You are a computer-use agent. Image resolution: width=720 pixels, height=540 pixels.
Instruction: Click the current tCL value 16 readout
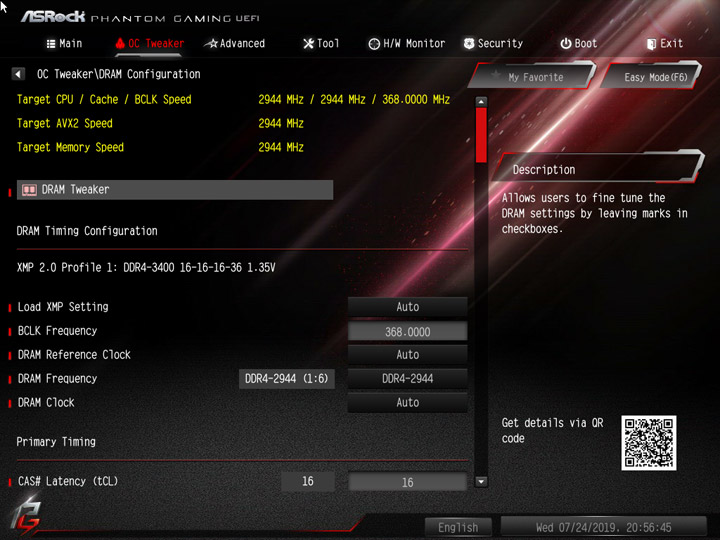coord(308,481)
